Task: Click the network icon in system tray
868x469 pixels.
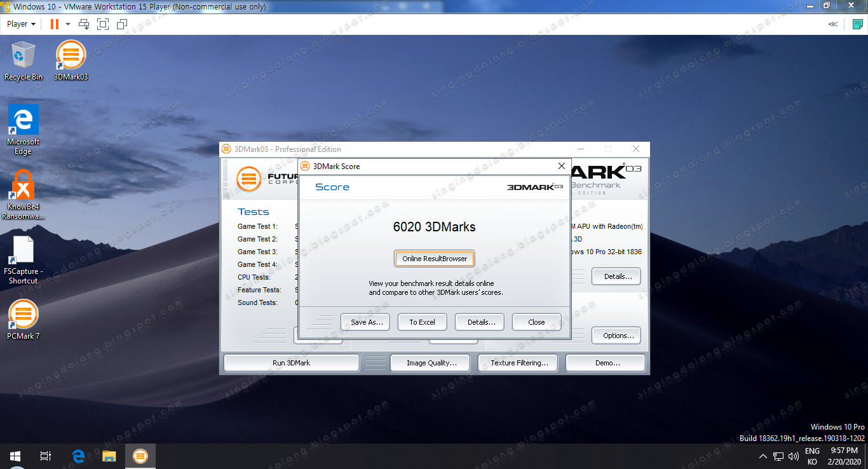Action: 778,456
